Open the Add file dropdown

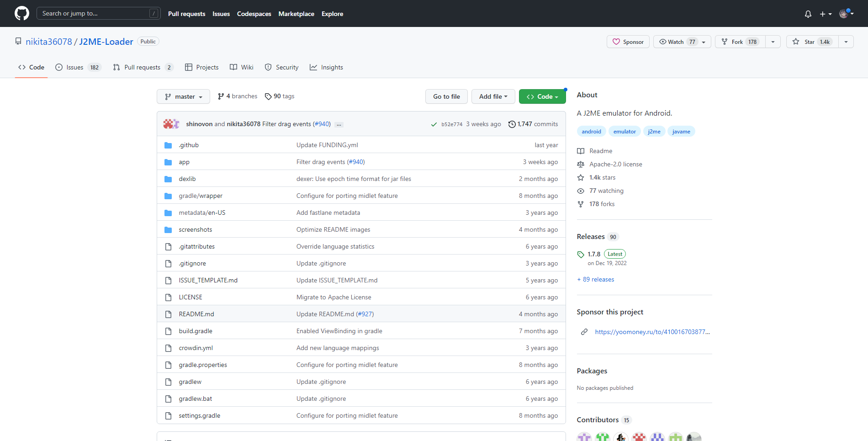(x=492, y=96)
